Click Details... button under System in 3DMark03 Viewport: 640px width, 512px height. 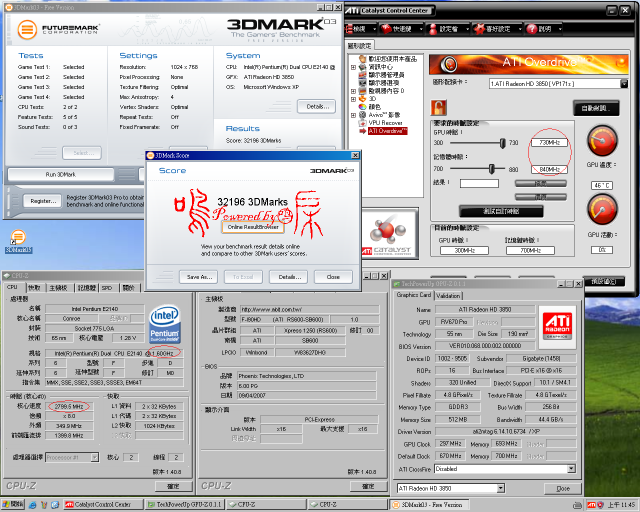[x=316, y=106]
